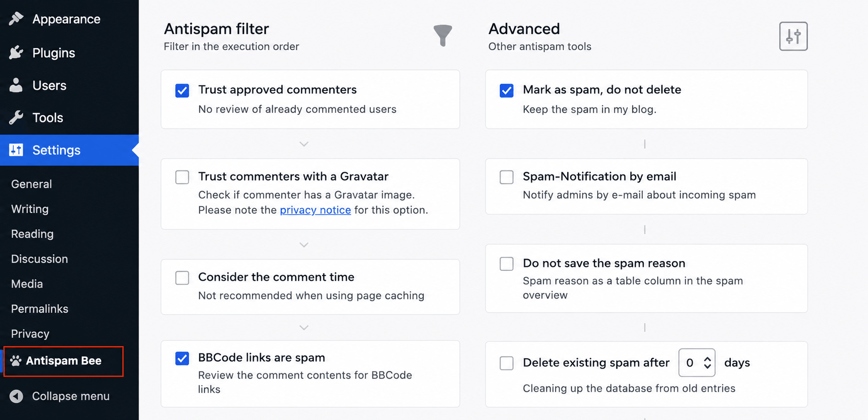Open the Discussion settings page
This screenshot has width=868, height=420.
pos(39,259)
